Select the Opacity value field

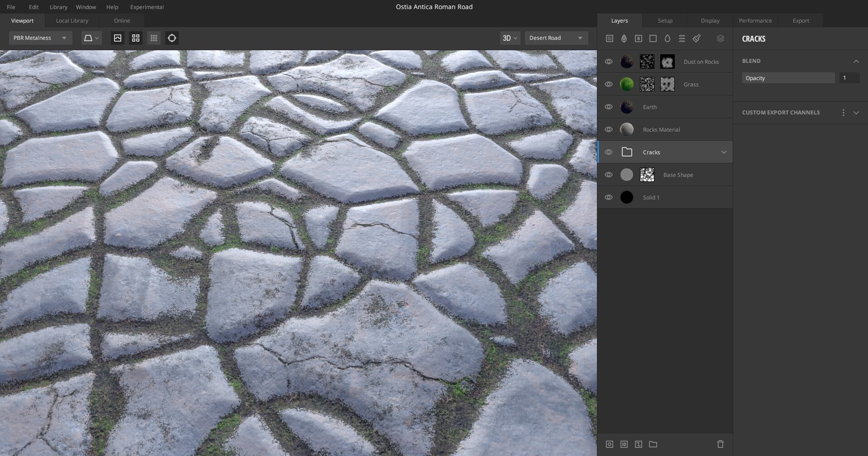[x=849, y=78]
